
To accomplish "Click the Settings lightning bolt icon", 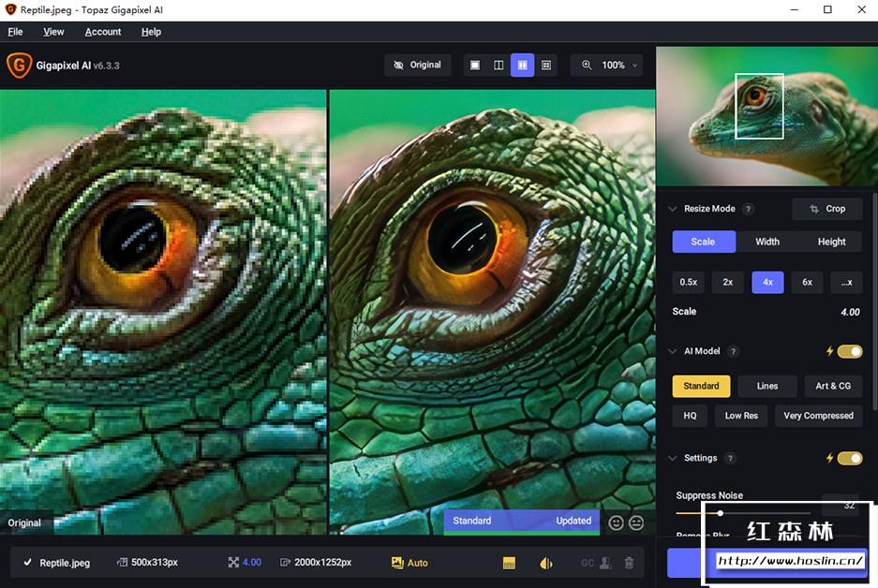I will (830, 458).
